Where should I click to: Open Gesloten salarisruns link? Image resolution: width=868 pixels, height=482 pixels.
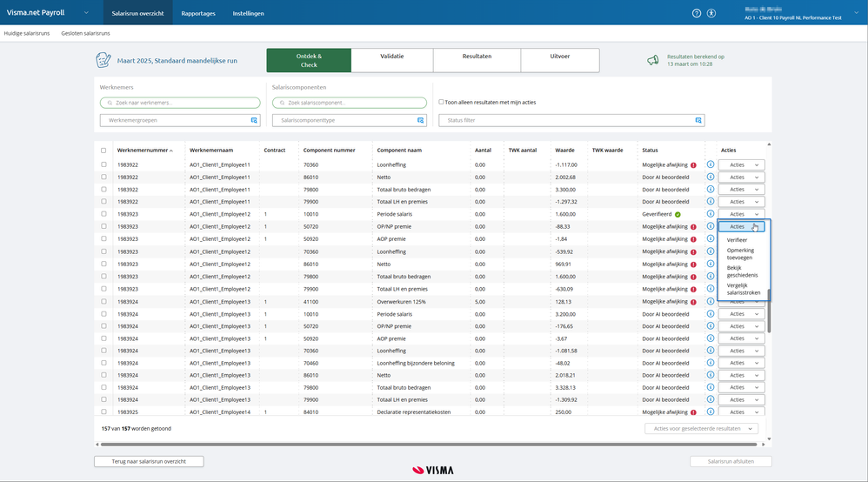[x=85, y=33]
